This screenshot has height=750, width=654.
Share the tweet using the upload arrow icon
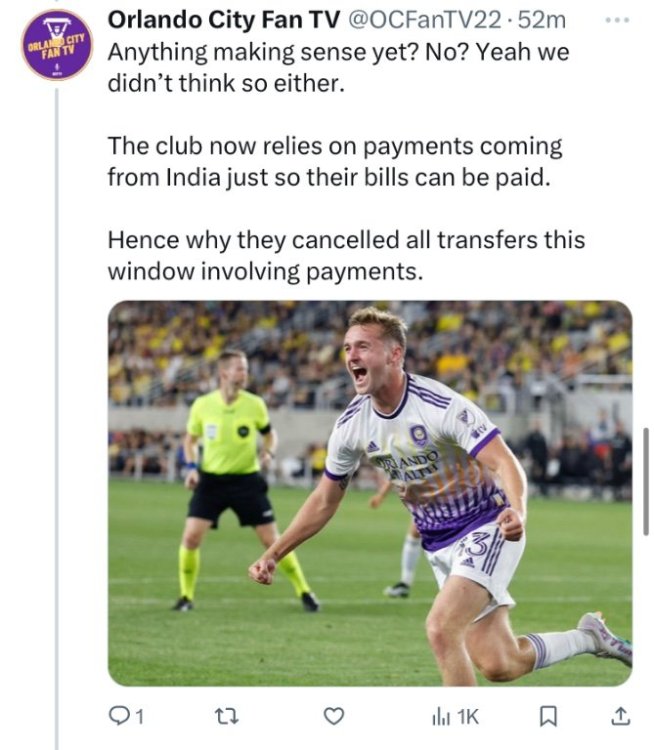coord(621,716)
